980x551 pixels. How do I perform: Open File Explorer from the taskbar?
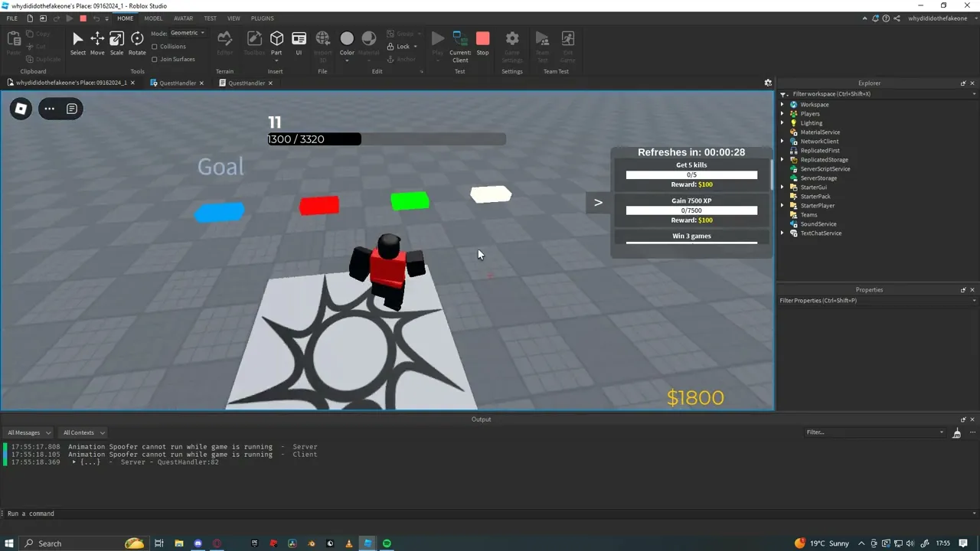[178, 543]
